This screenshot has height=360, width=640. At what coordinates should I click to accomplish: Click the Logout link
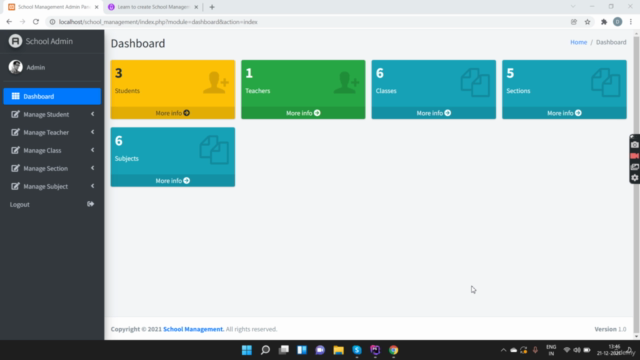coord(52,204)
